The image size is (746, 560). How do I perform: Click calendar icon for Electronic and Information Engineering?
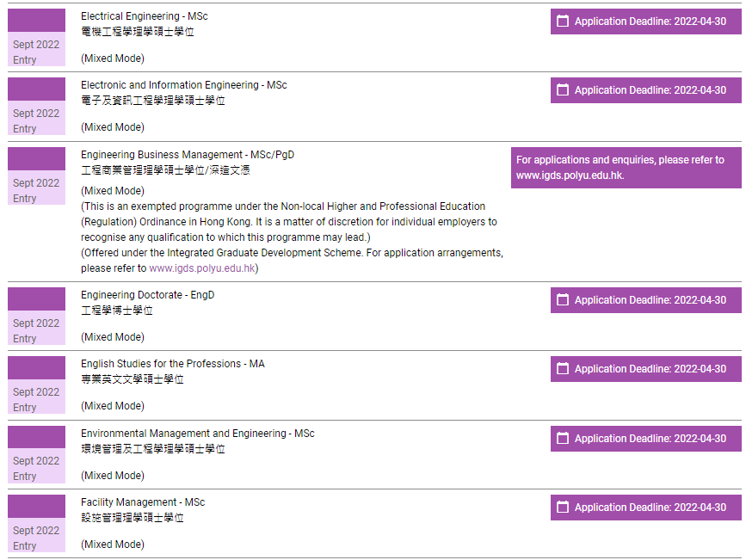pos(563,90)
